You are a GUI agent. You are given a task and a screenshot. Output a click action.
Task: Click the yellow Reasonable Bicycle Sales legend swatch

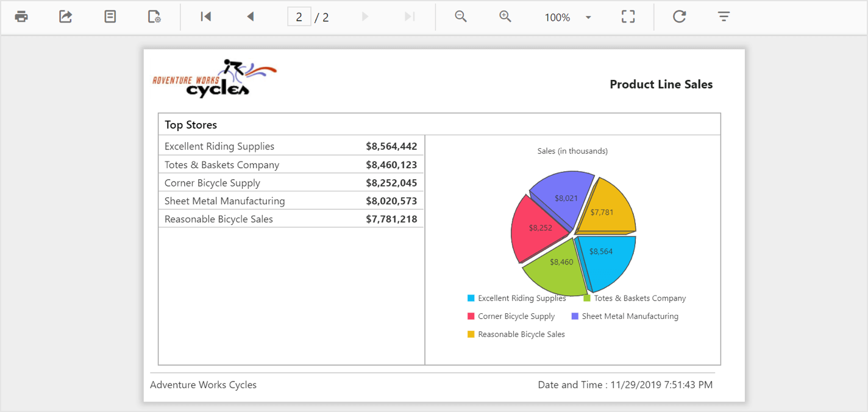click(x=471, y=334)
